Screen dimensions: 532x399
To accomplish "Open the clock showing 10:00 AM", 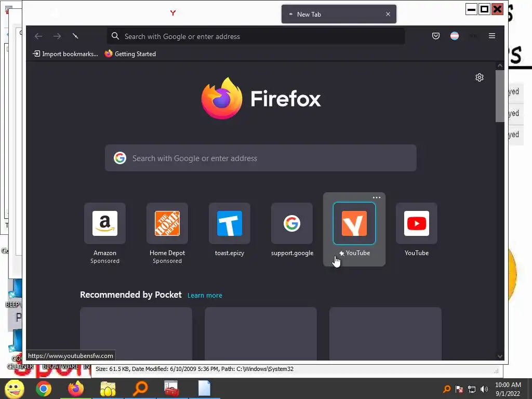I will click(x=508, y=389).
